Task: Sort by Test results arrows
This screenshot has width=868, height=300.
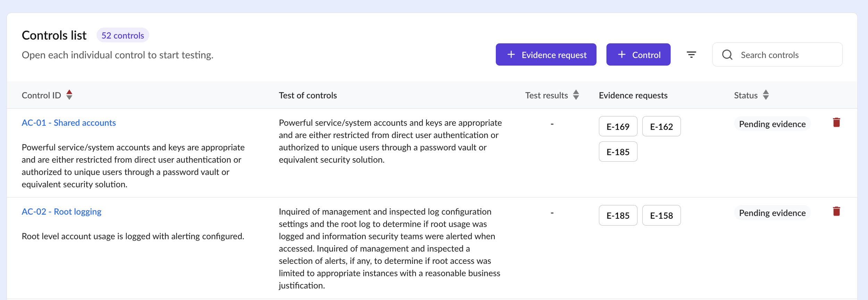Action: [576, 95]
